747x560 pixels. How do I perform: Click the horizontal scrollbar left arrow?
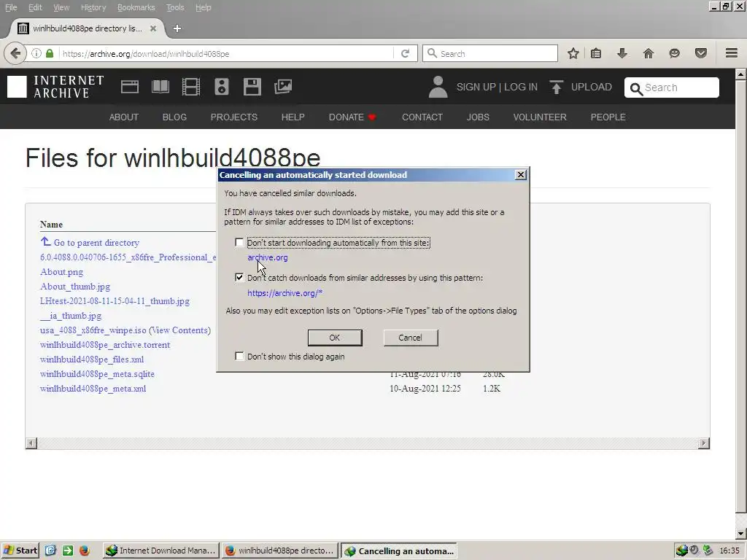31,443
